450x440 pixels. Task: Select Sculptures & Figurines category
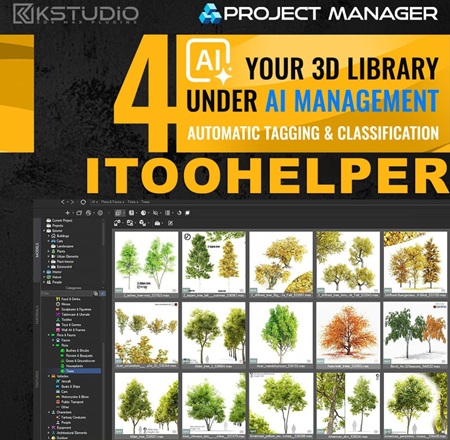coord(76,310)
